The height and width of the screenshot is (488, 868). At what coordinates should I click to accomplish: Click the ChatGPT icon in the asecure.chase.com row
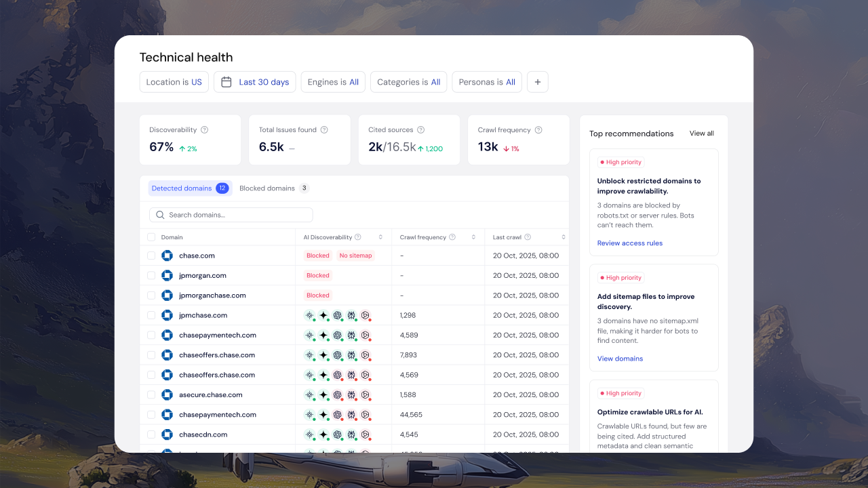point(337,394)
